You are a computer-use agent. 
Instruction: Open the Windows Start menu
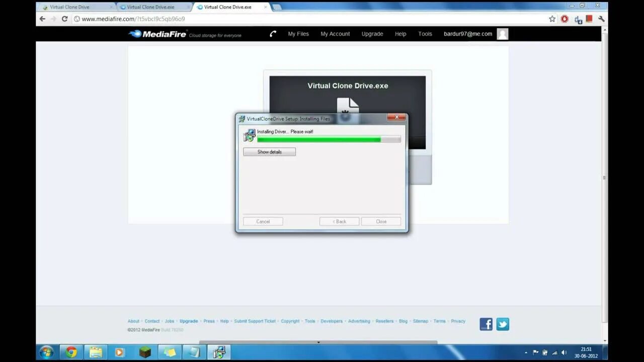(x=46, y=352)
